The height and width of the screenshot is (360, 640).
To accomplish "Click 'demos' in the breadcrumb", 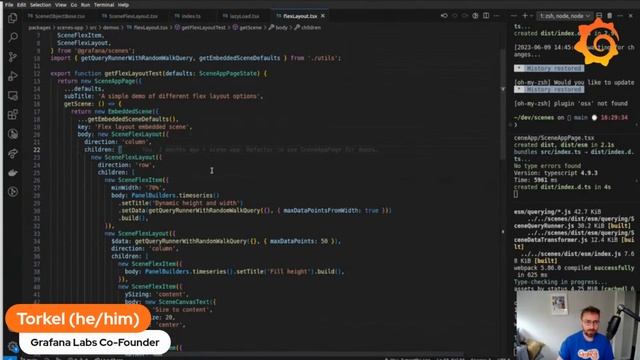I will (111, 28).
